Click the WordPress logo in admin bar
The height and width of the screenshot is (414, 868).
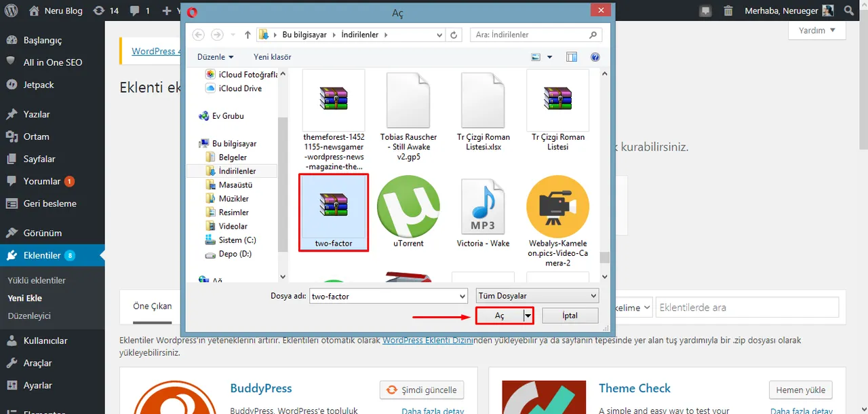coord(12,11)
